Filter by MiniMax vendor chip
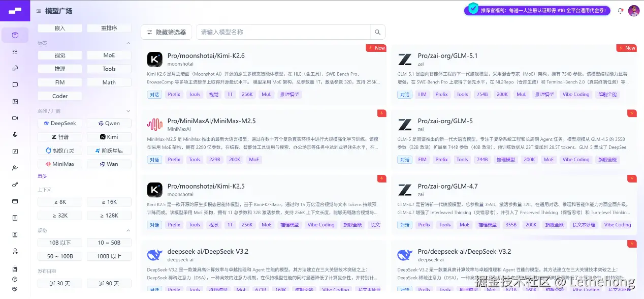 point(60,164)
